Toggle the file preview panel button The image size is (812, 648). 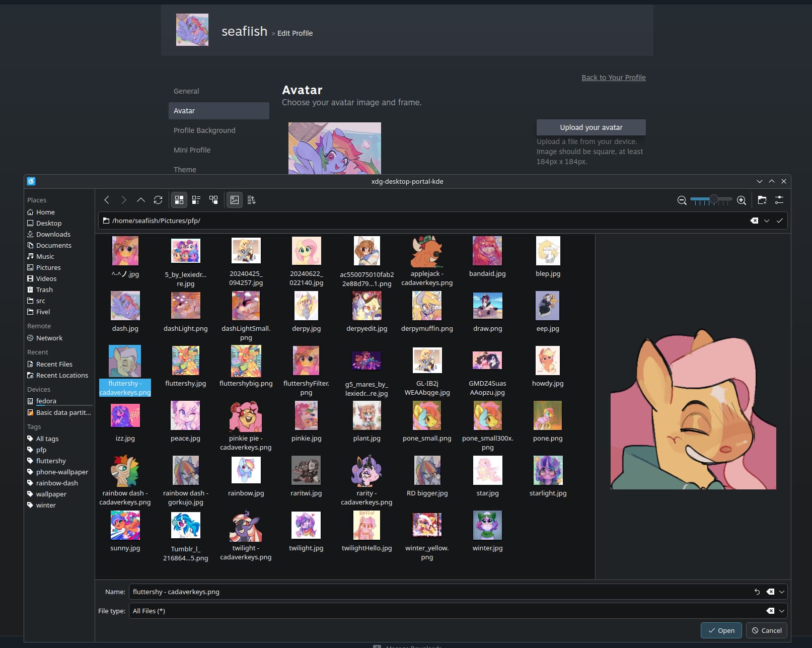[235, 200]
